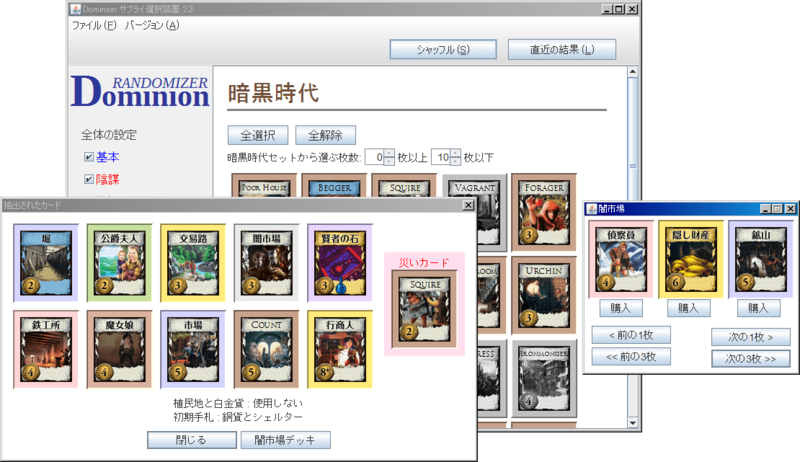
Task: Toggle the Ironmonger card in main window
Action: [x=544, y=379]
